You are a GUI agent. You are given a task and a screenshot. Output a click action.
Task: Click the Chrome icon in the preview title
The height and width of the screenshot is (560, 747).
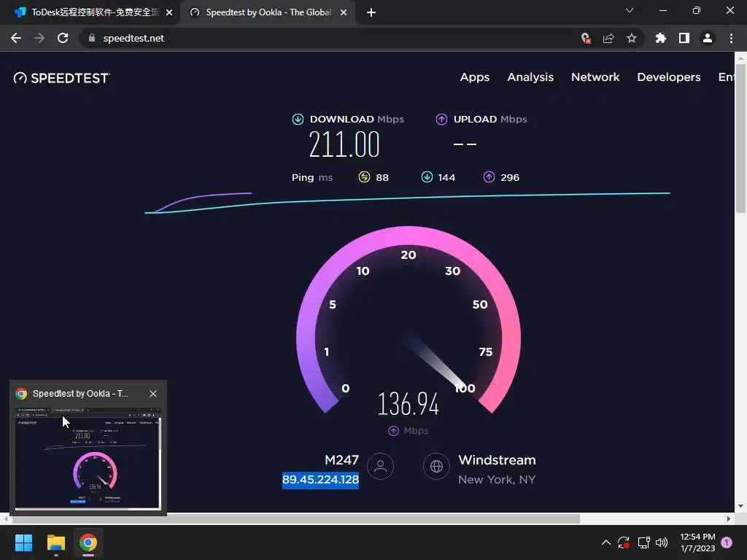21,394
